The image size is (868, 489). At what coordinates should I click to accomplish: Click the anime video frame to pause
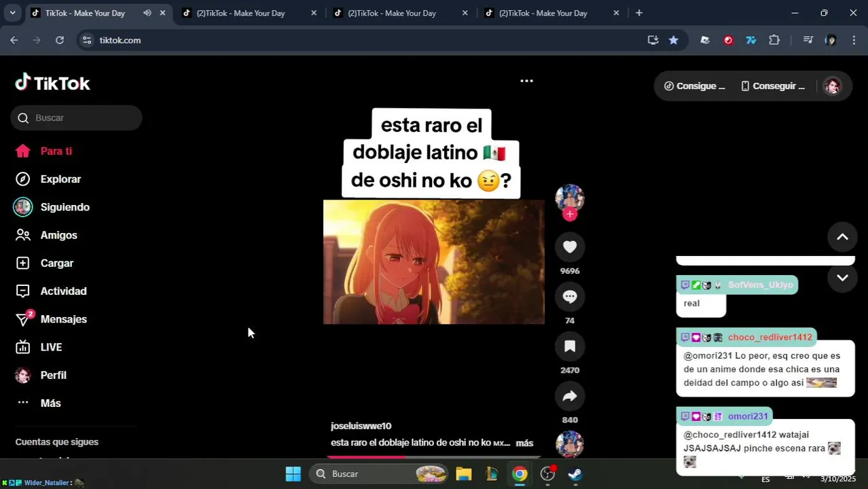coord(433,261)
